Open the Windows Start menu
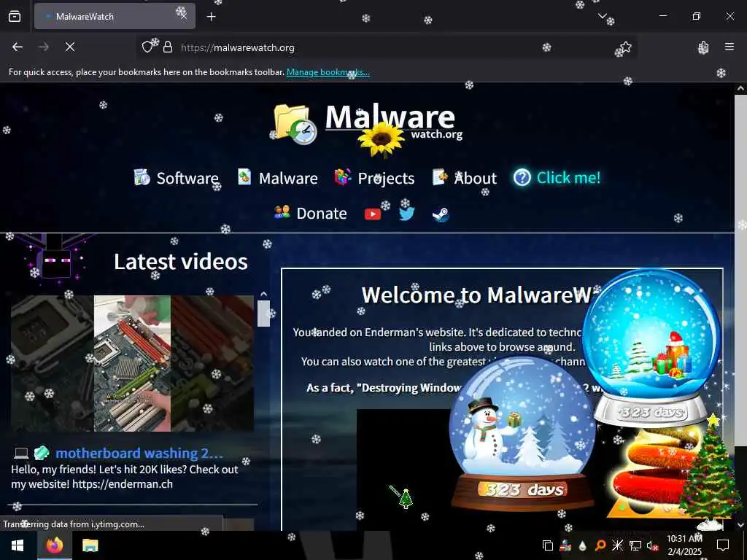747x560 pixels. (x=18, y=545)
